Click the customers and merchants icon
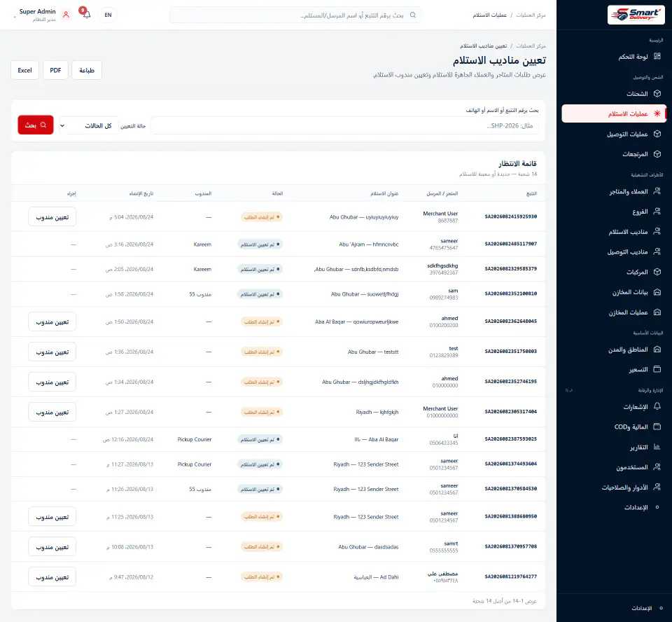 click(657, 191)
